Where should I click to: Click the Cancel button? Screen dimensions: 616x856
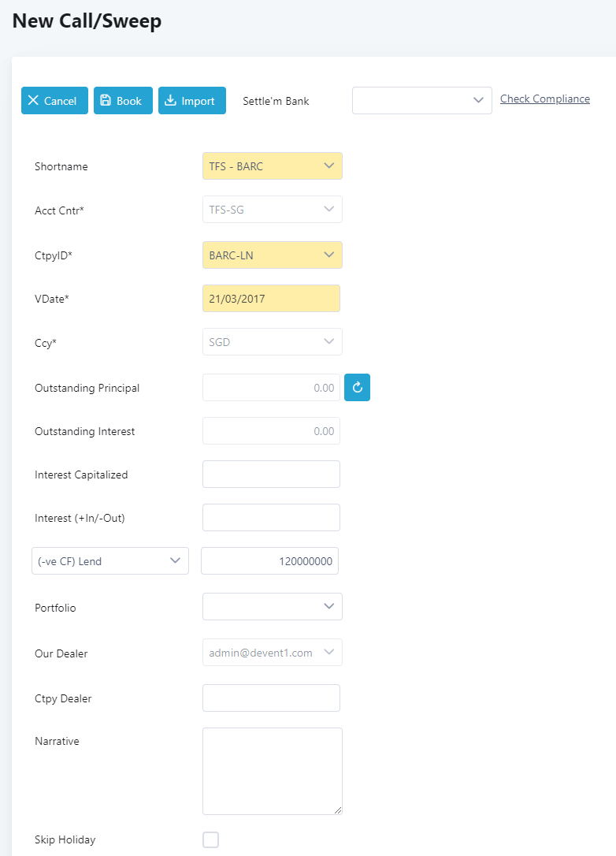[x=54, y=101]
